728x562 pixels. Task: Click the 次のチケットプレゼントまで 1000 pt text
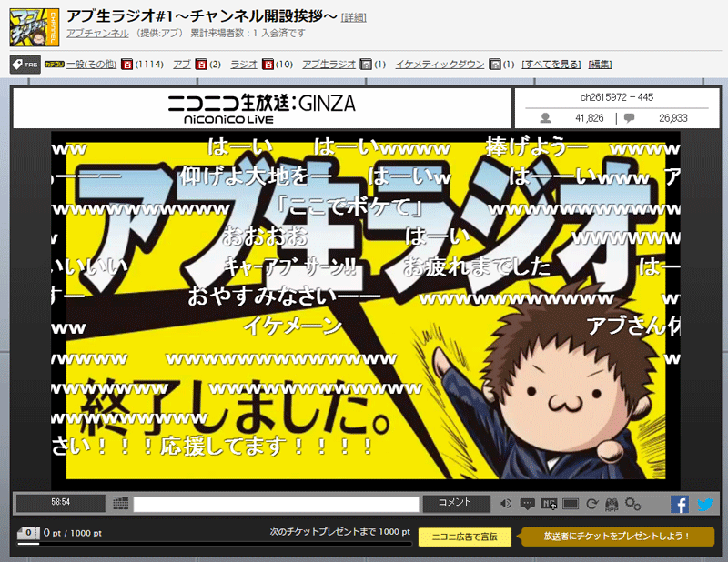click(x=340, y=532)
